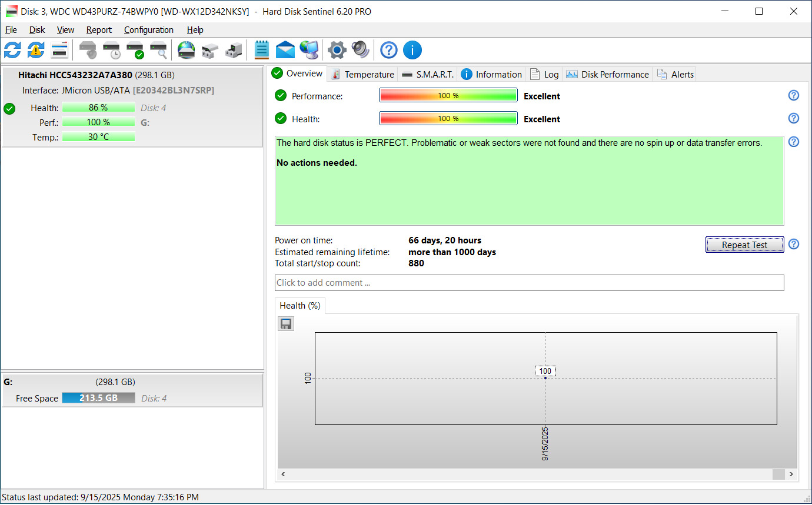This screenshot has width=812, height=505.
Task: Click the G: partition label in lower panel
Action: coord(8,382)
